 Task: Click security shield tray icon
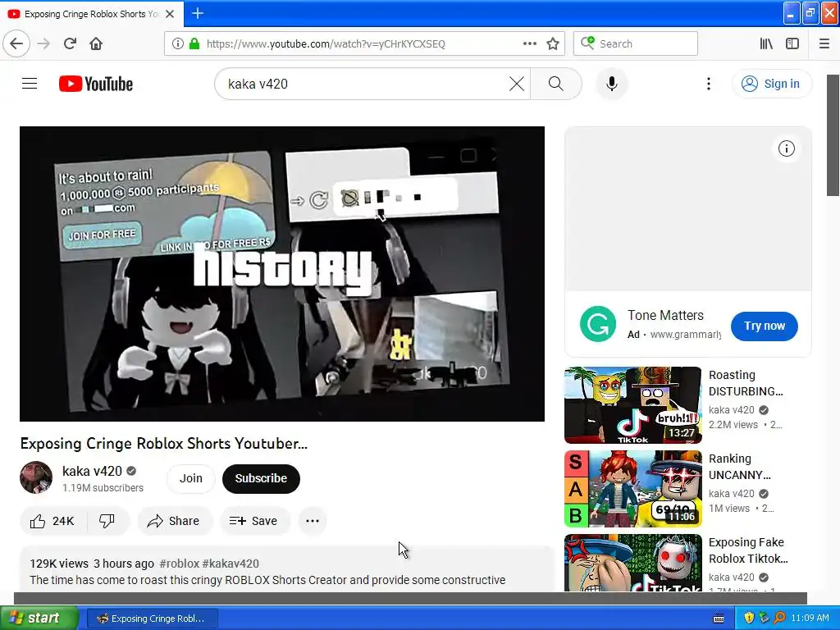(x=749, y=619)
